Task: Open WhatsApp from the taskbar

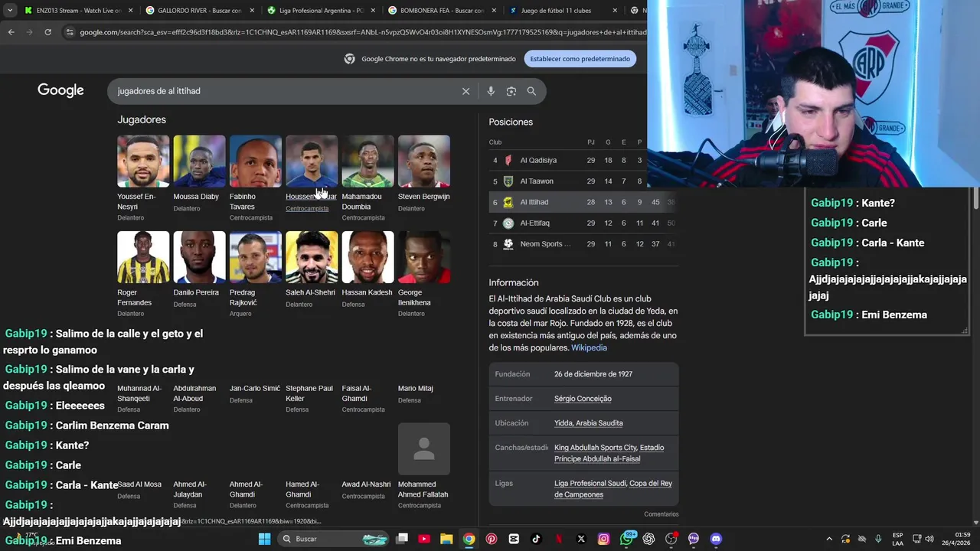Action: 627,539
